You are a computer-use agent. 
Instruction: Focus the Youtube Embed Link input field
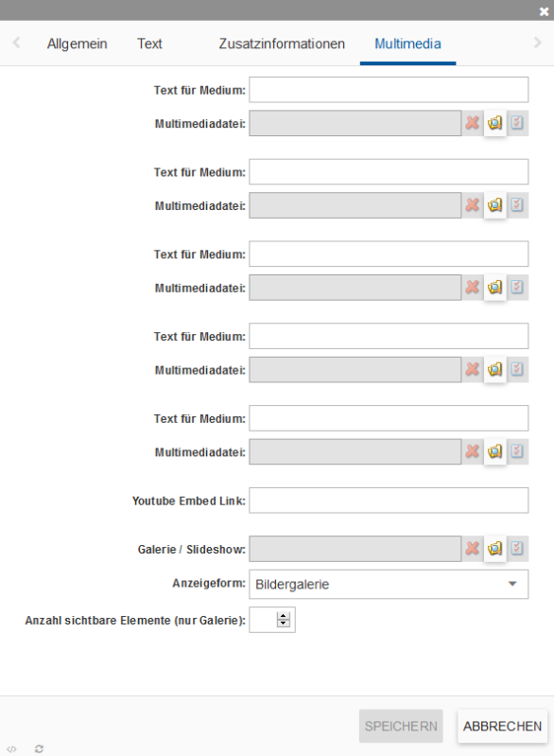[x=389, y=501]
